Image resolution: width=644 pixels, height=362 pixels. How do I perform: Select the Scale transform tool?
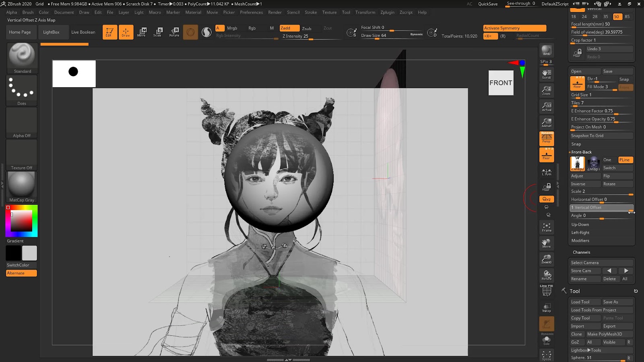[157, 32]
